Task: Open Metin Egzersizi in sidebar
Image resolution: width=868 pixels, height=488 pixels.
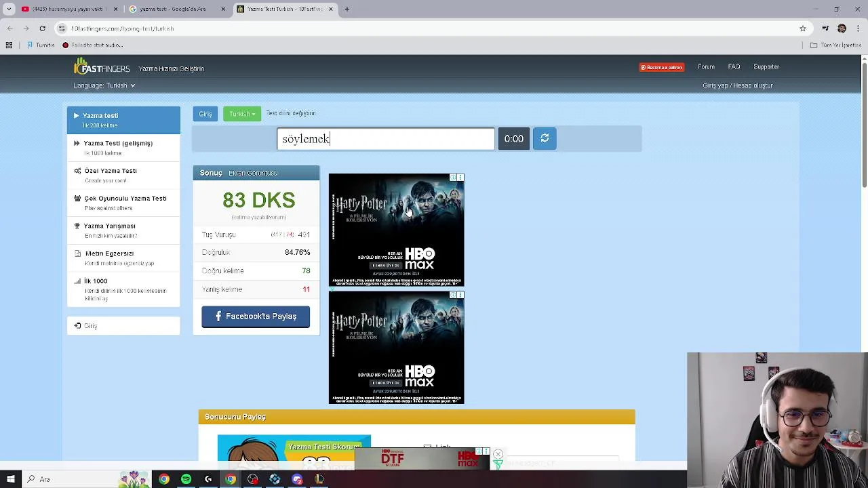Action: pos(123,258)
